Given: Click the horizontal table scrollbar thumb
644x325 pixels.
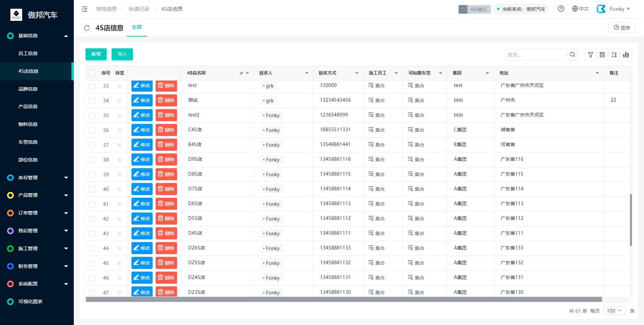Looking at the screenshot, I should (344, 299).
